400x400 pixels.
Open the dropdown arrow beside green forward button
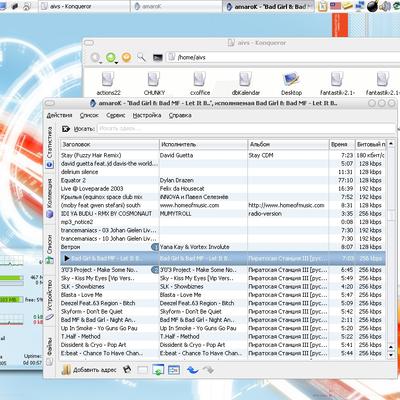[x=117, y=62]
